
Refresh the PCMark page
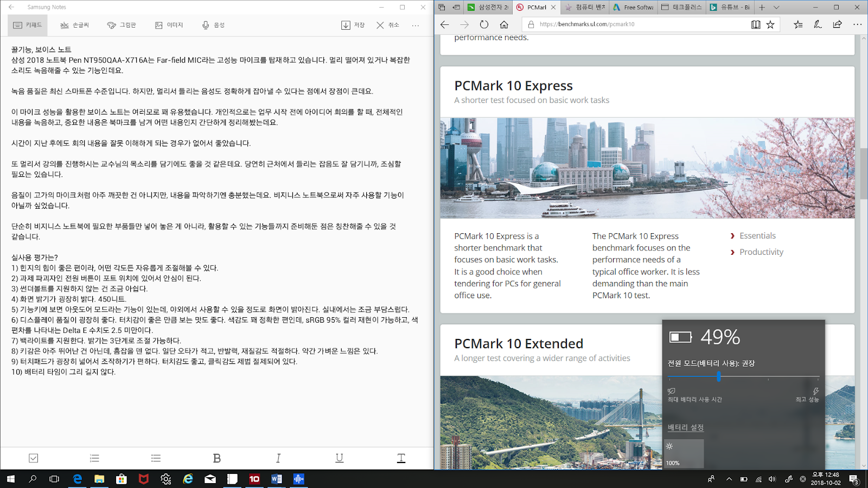tap(484, 24)
